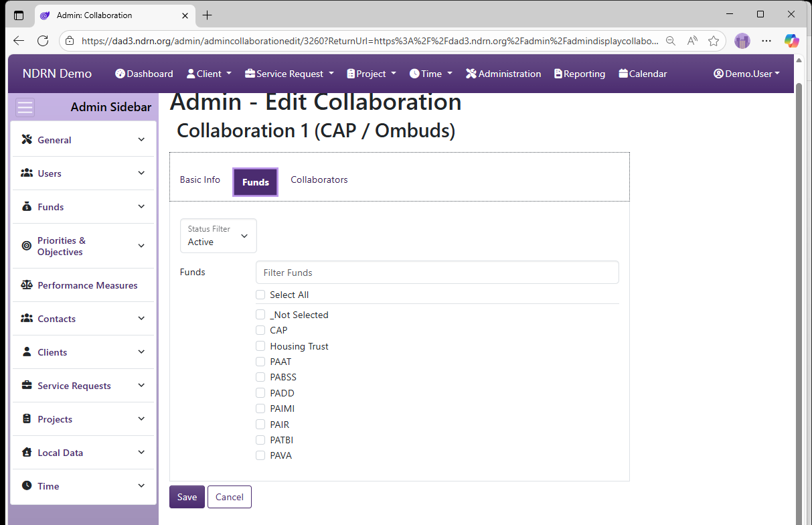Select the Funds tab
Viewport: 812px width, 525px height.
click(256, 182)
